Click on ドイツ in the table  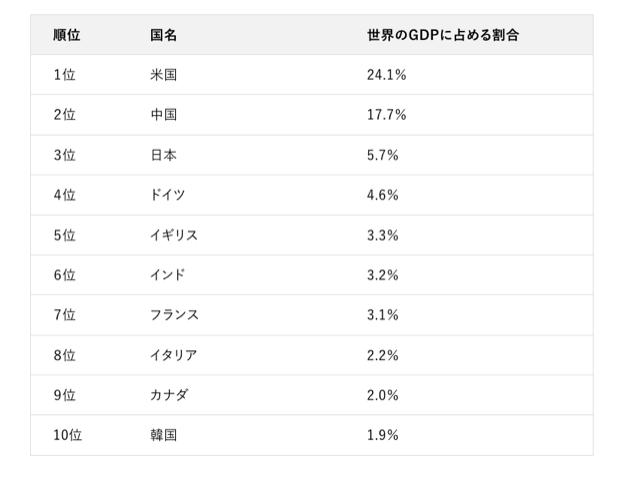click(x=167, y=195)
